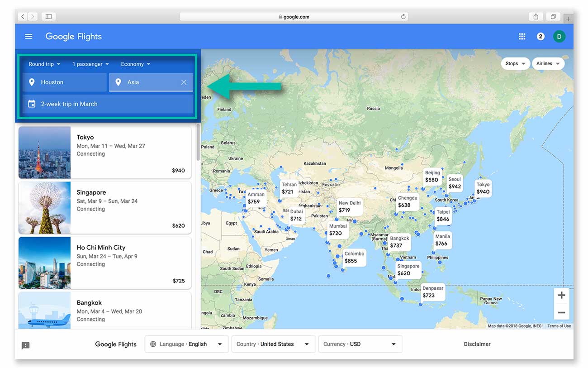Image resolution: width=588 pixels, height=368 pixels.
Task: Open the 2-week trip in March selector
Action: [x=108, y=104]
